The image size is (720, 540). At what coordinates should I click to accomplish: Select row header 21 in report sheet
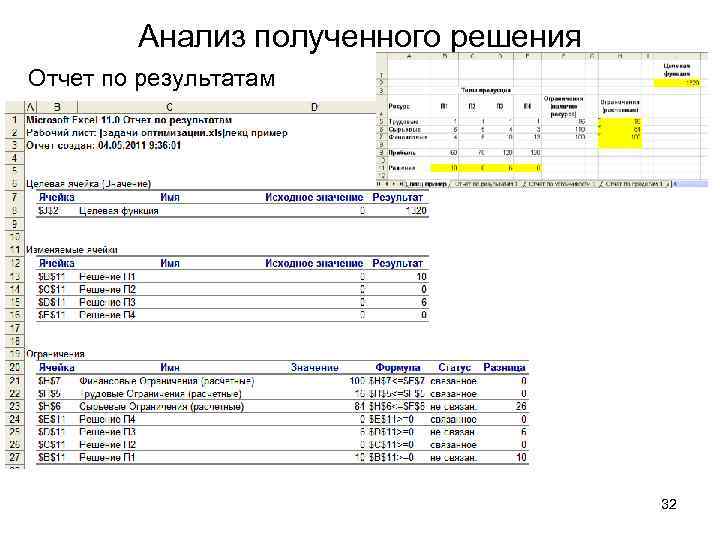14,381
